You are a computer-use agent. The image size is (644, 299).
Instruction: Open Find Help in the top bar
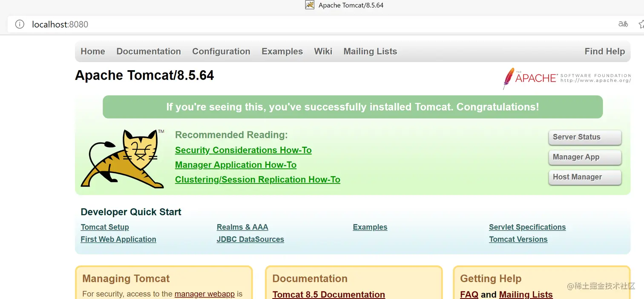coord(605,51)
